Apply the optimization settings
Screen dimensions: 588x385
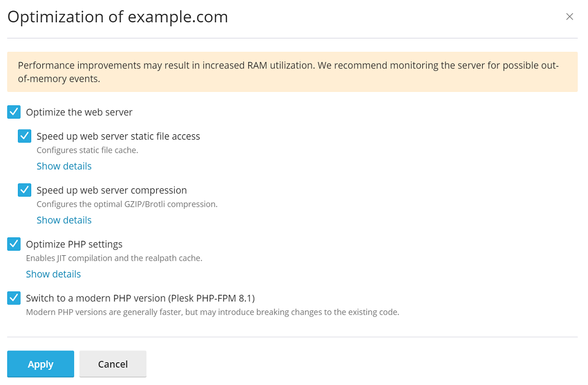click(40, 364)
